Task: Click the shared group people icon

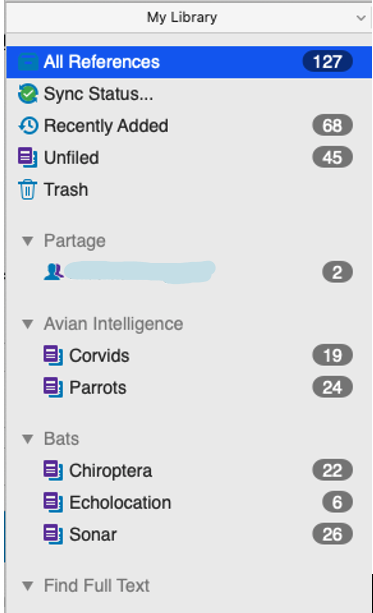Action: click(x=54, y=272)
